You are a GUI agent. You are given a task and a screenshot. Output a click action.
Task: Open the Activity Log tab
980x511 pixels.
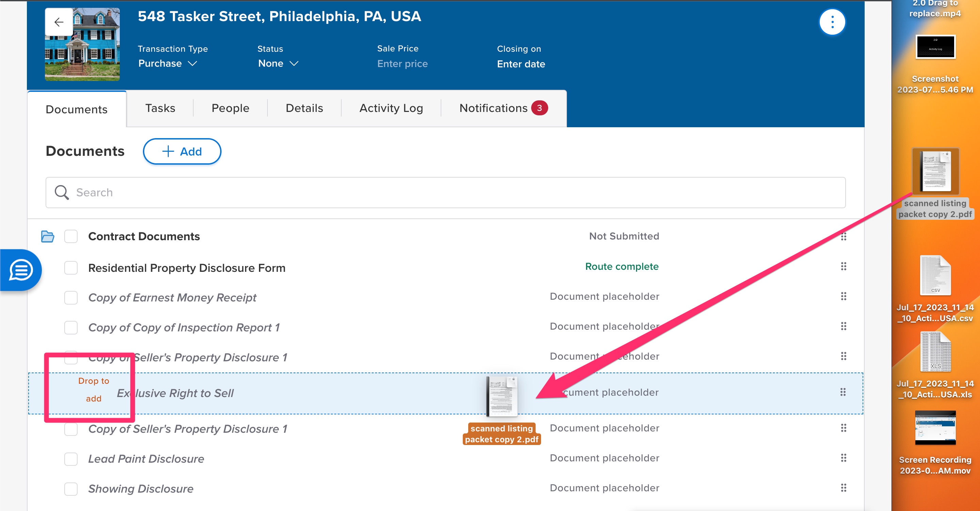(391, 109)
